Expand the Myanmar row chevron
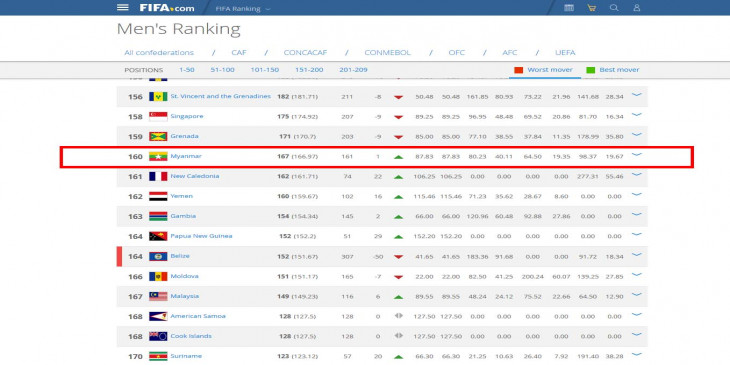This screenshot has width=730, height=365. coord(636,155)
